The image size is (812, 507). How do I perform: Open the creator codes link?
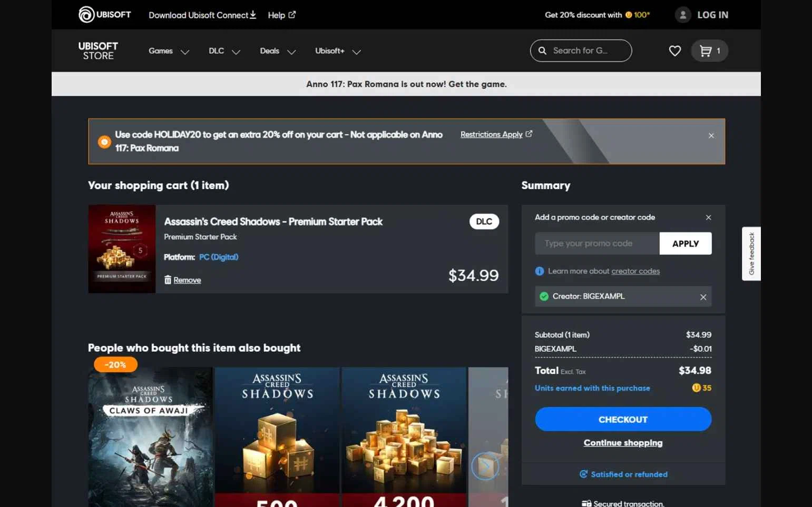tap(635, 271)
